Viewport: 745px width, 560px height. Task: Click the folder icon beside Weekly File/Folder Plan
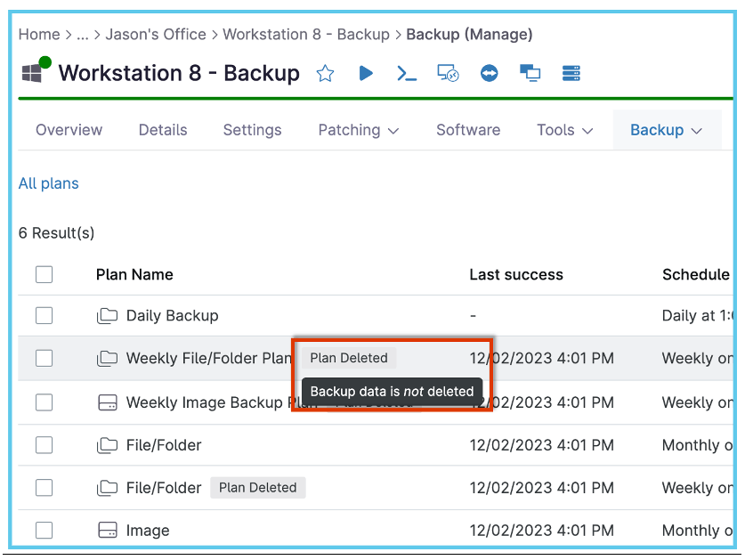[x=107, y=359]
